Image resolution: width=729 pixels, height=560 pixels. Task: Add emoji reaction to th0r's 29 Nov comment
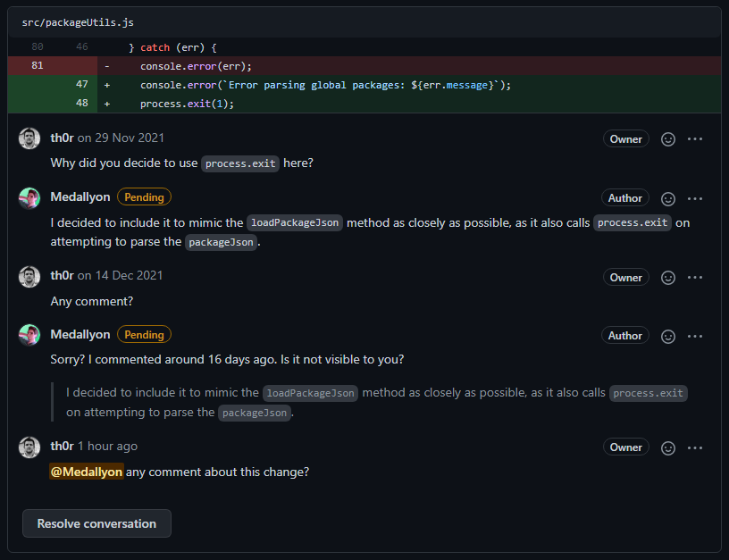click(x=667, y=139)
